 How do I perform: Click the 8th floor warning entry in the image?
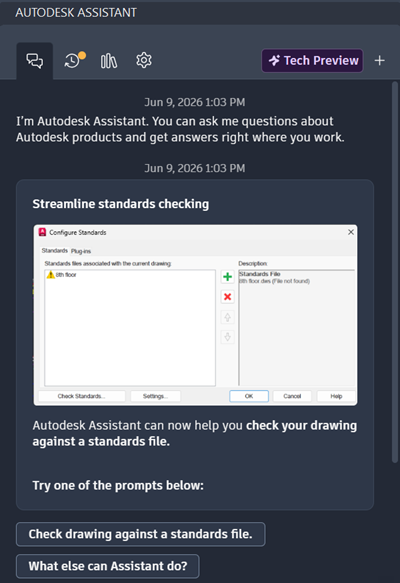[x=61, y=275]
